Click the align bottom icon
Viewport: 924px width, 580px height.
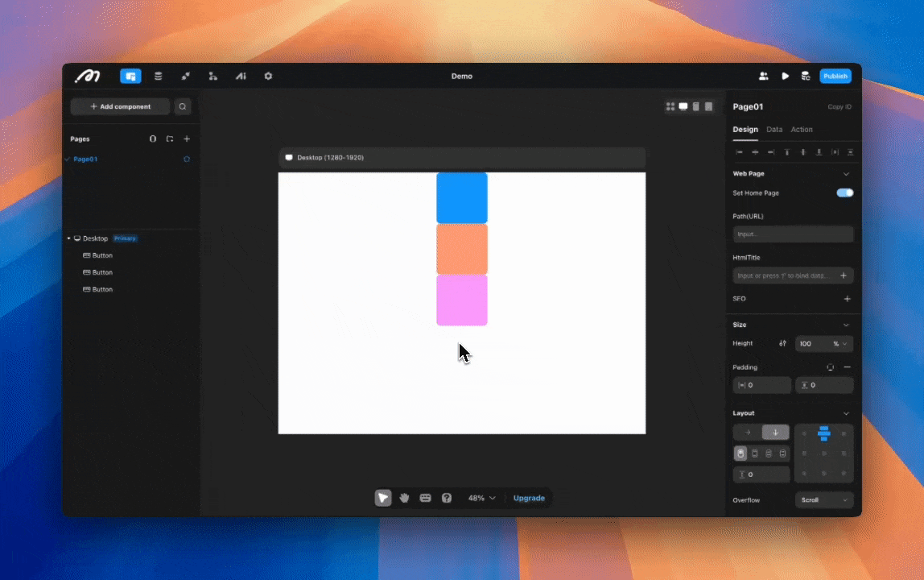(x=819, y=152)
